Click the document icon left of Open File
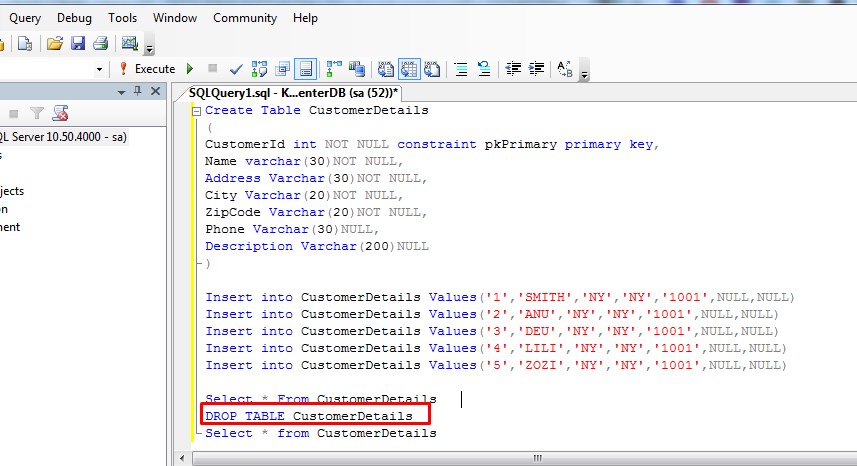The width and height of the screenshot is (857, 466). click(25, 43)
